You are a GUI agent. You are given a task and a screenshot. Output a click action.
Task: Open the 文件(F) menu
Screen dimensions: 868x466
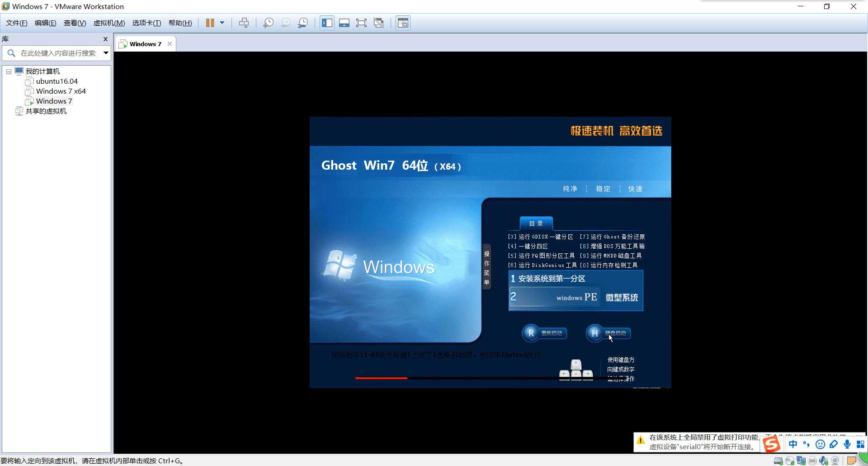[x=16, y=23]
